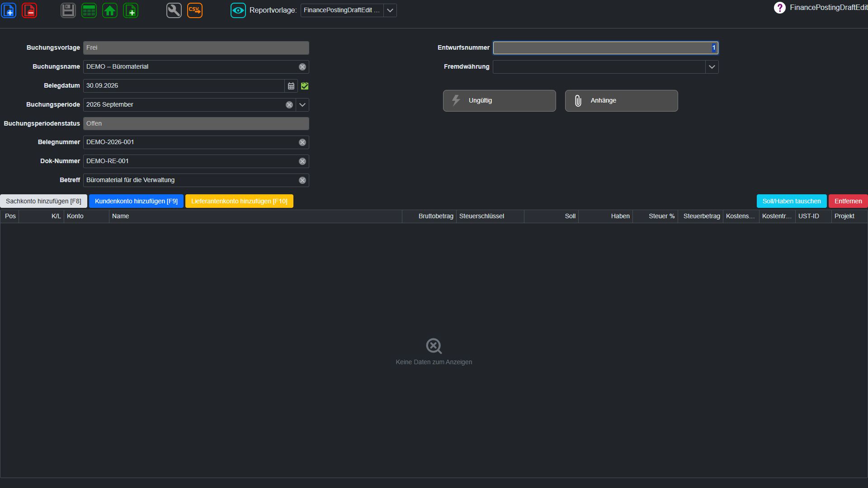Click Kundenkonto hinzufügen [F9]
Screen dimensions: 868x488
click(x=136, y=201)
